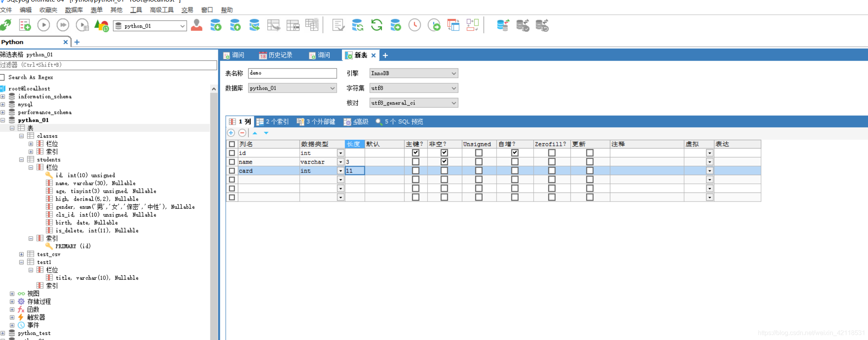This screenshot has height=340, width=868.
Task: Uncheck auto increment for id column
Action: [515, 153]
